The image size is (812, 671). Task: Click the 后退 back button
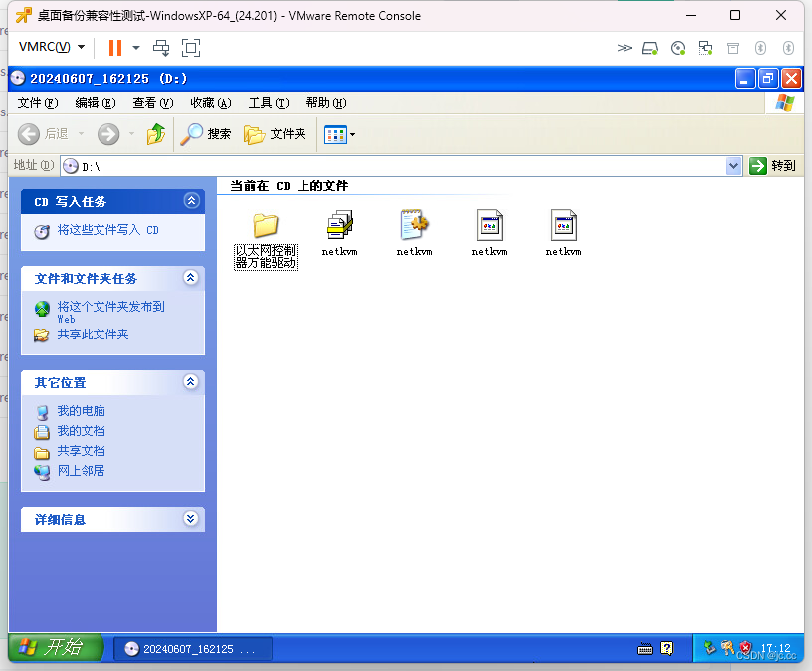(x=43, y=134)
